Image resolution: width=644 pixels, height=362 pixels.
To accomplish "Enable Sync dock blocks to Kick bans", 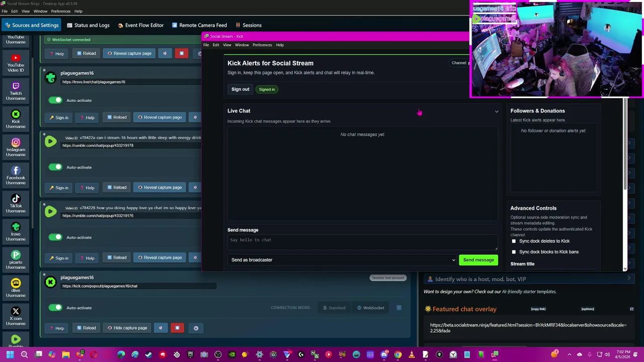I will (514, 252).
